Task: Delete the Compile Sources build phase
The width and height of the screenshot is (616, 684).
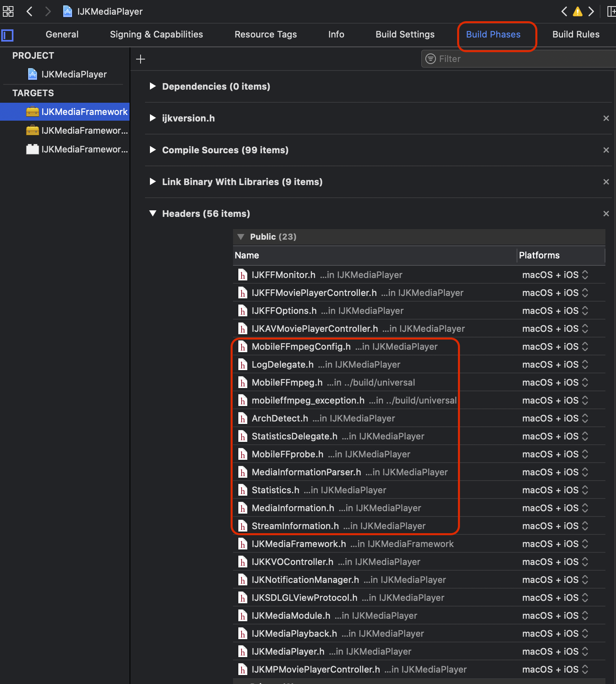Action: tap(606, 150)
